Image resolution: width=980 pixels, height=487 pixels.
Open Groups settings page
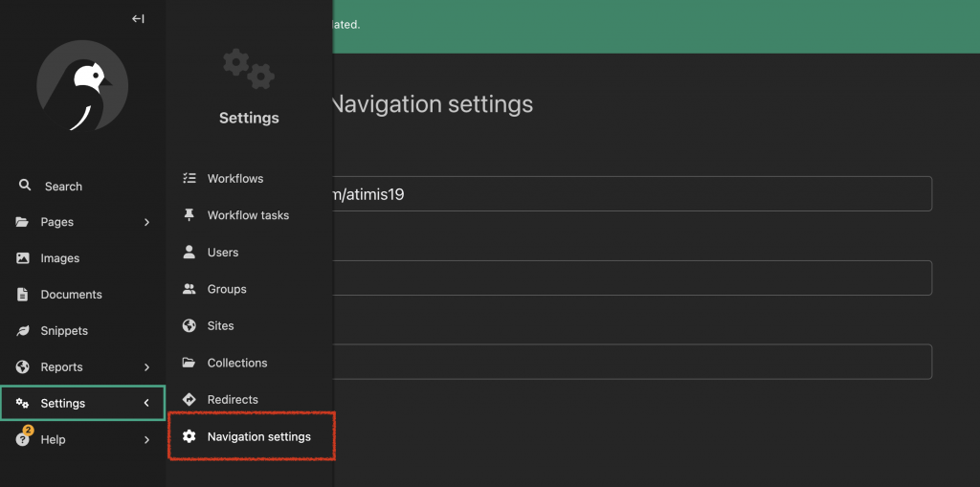227,289
